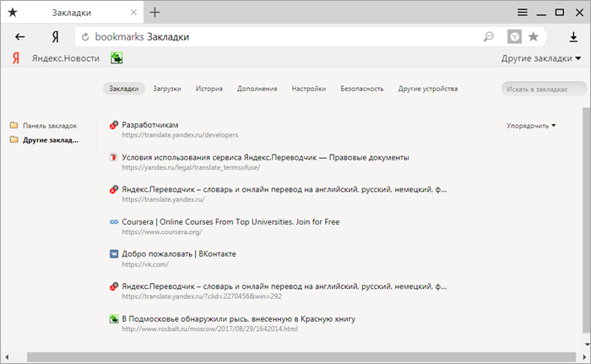The height and width of the screenshot is (364, 591).
Task: Select Панель закладок folder
Action: [x=50, y=126]
